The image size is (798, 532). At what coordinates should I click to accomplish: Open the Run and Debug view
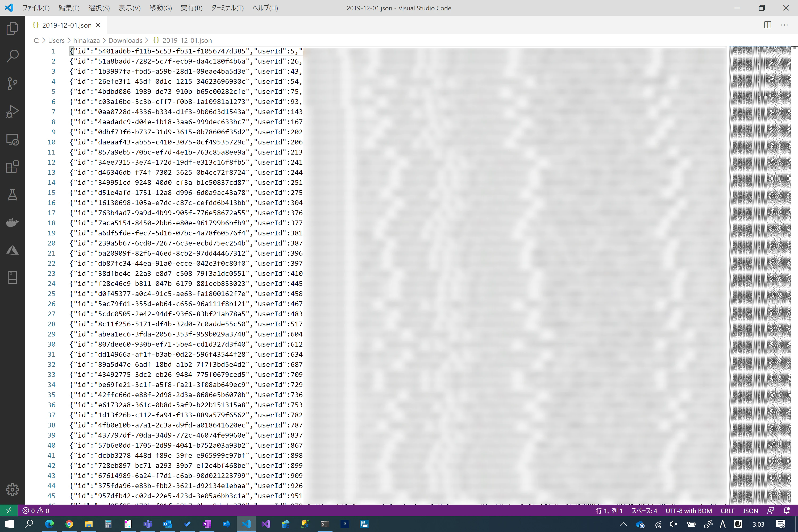(13, 111)
